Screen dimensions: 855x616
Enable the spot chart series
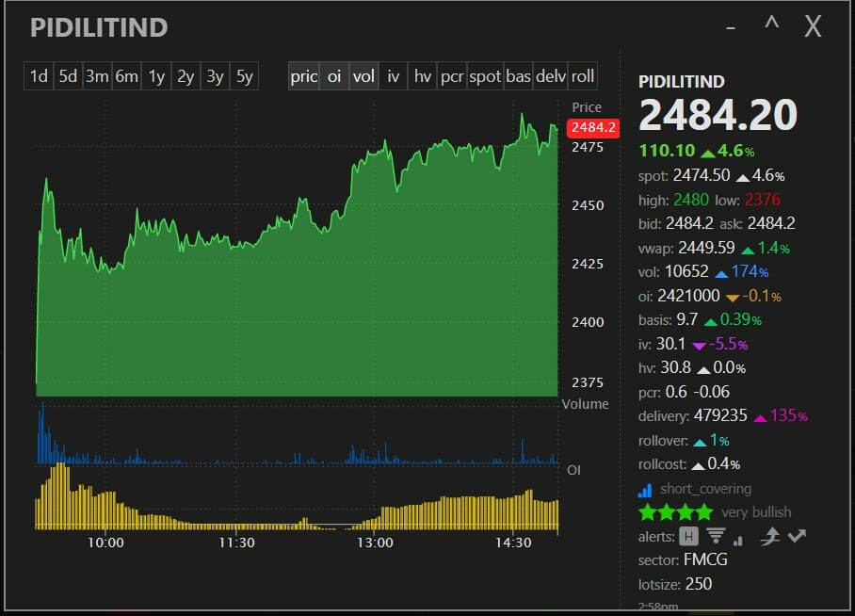pyautogui.click(x=485, y=76)
